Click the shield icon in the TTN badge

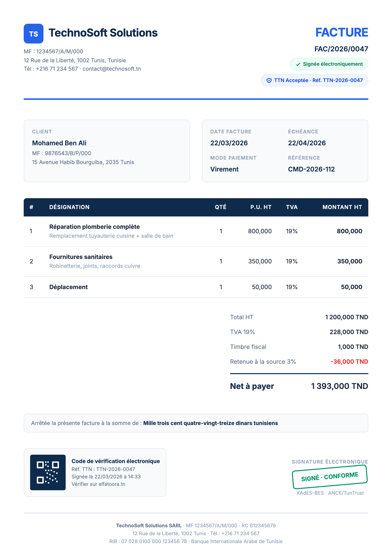[269, 81]
